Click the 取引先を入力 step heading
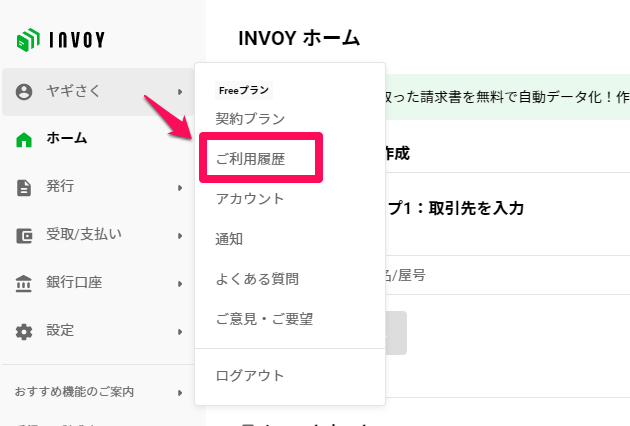 coord(477,208)
